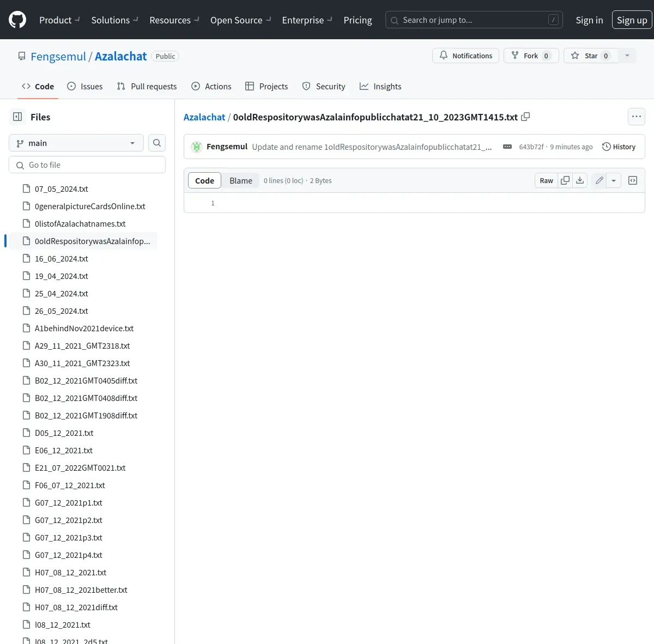Click the pencil edit file icon
The height and width of the screenshot is (644, 654).
coord(599,180)
